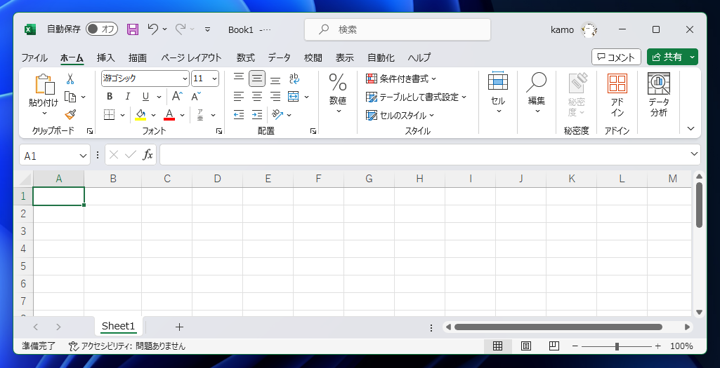Select the Format Painter brush
This screenshot has width=720, height=368.
click(x=70, y=114)
